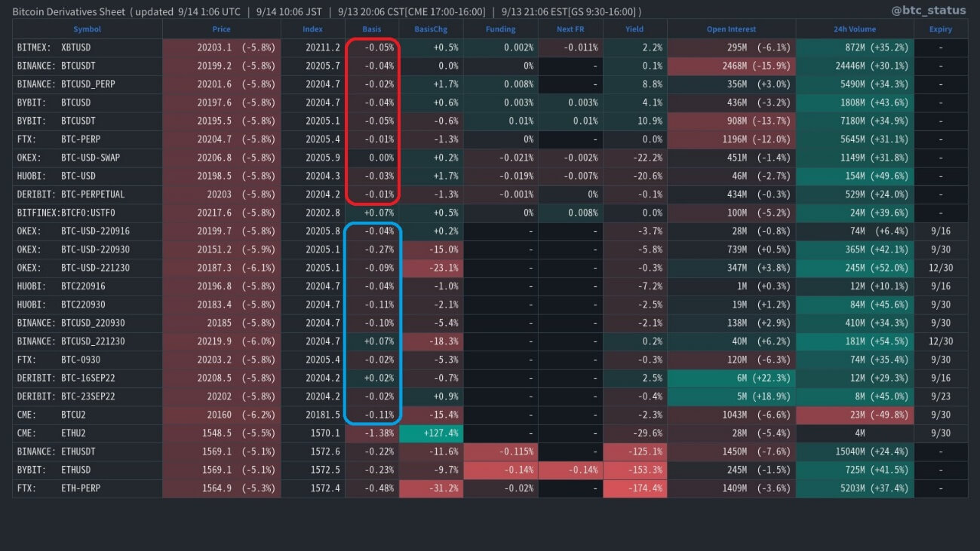The image size is (980, 551).
Task: Select the FTX BTC-PERP row
Action: (x=87, y=139)
